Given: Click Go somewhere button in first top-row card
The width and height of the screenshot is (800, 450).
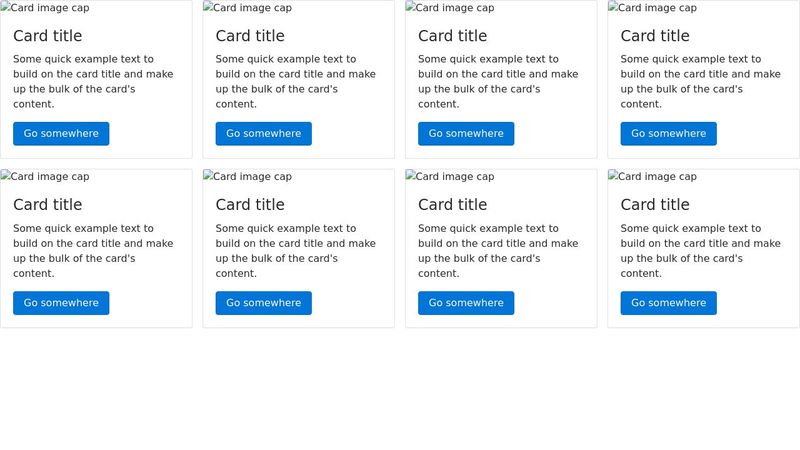Looking at the screenshot, I should [x=61, y=134].
